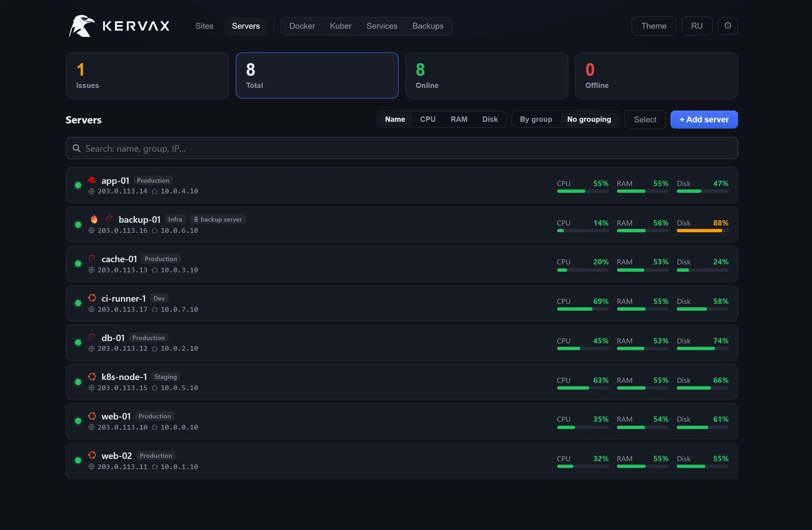Open the Servers tab
The width and height of the screenshot is (812, 530).
tap(246, 26)
